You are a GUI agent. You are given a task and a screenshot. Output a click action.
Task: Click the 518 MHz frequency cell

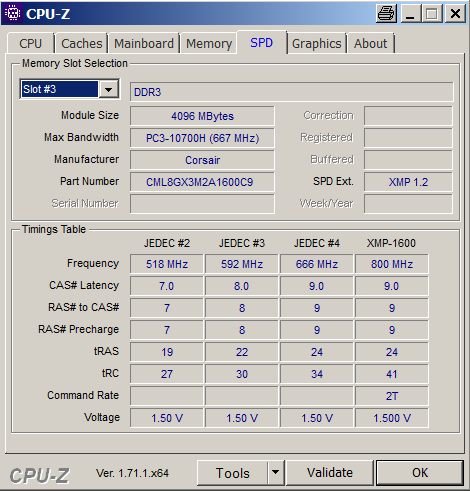(x=167, y=264)
